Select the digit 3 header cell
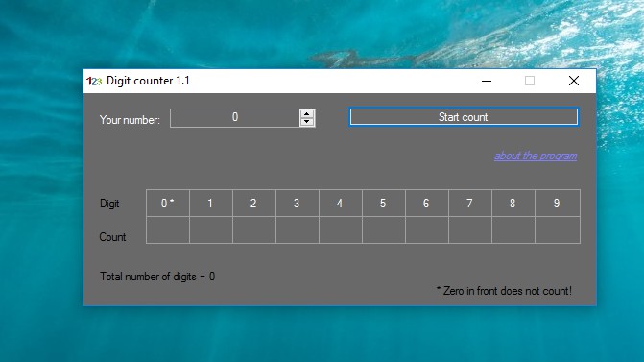 pyautogui.click(x=298, y=203)
